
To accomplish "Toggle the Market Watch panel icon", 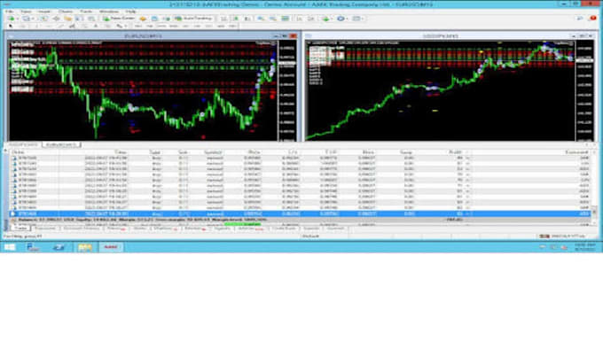I will pyautogui.click(x=43, y=19).
